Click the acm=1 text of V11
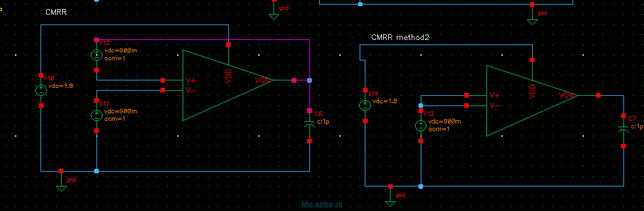Image resolution: width=644 pixels, height=211 pixels. point(115,119)
